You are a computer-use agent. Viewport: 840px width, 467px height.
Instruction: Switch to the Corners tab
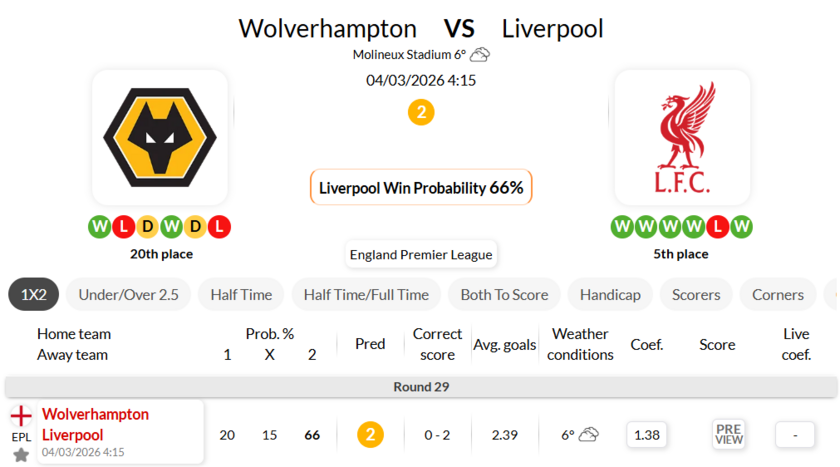click(777, 294)
